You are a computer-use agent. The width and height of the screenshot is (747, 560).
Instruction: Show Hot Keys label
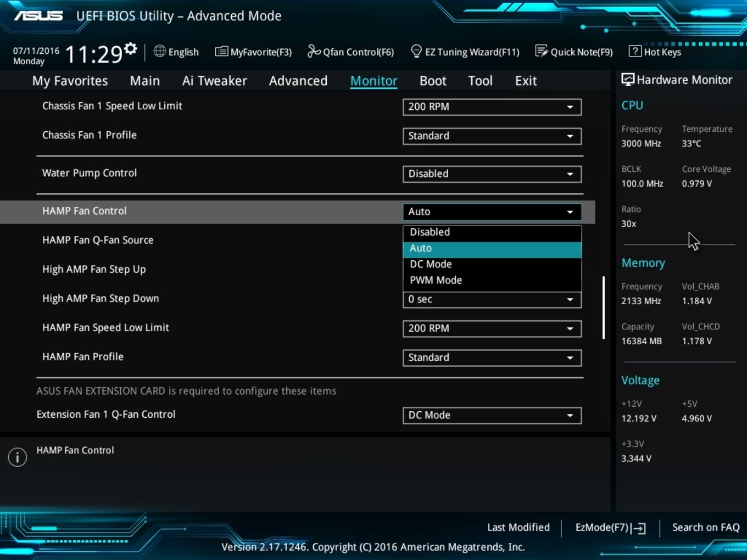coord(662,52)
